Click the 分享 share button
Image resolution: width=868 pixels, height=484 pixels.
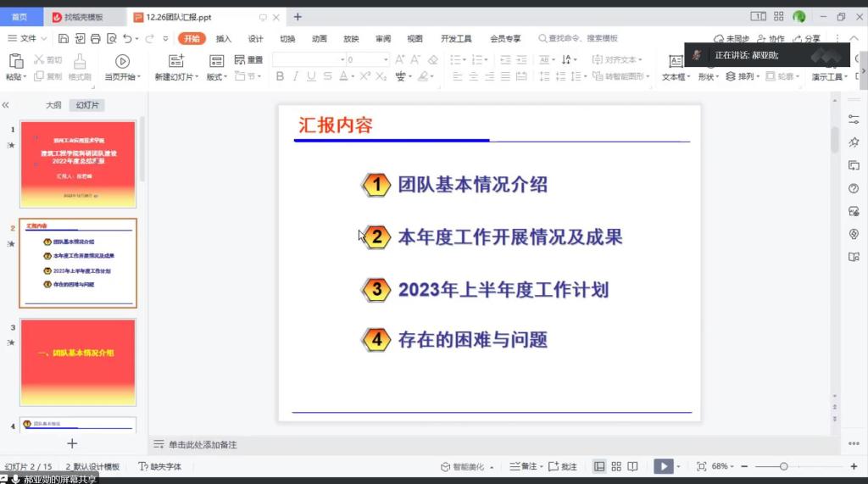[807, 38]
